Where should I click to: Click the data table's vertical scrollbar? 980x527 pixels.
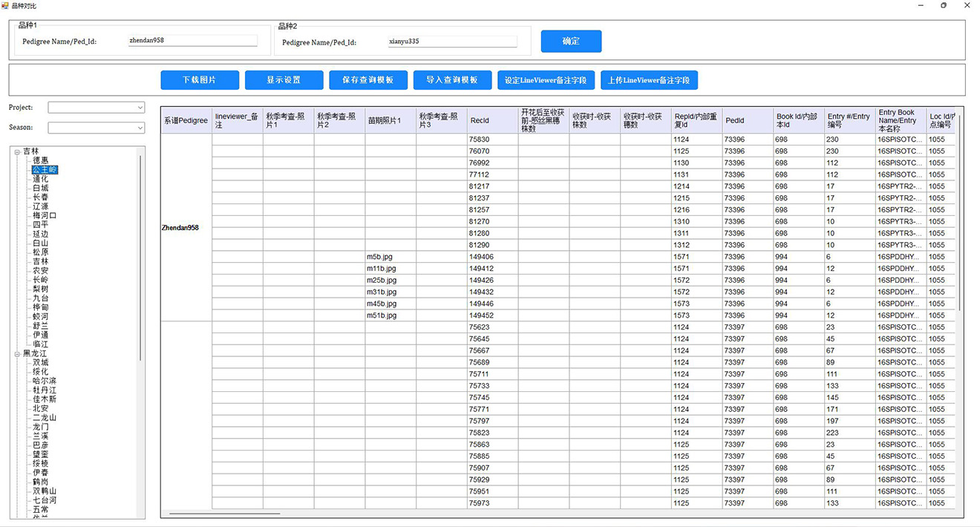pyautogui.click(x=959, y=212)
